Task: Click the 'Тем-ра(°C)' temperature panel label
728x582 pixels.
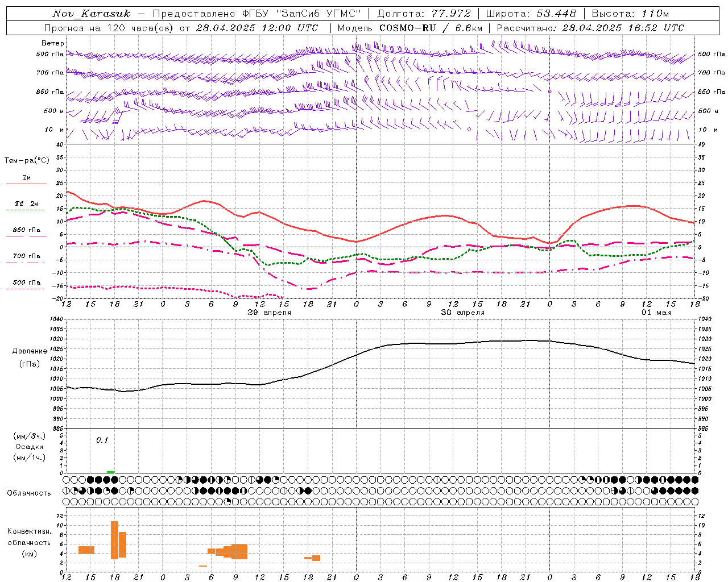Action: pyautogui.click(x=27, y=161)
